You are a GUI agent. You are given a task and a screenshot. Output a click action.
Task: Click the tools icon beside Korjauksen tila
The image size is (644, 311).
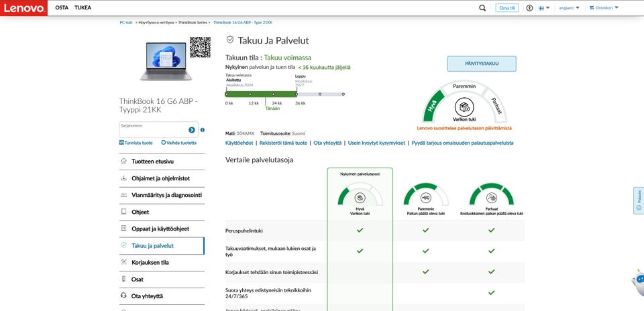pos(123,262)
